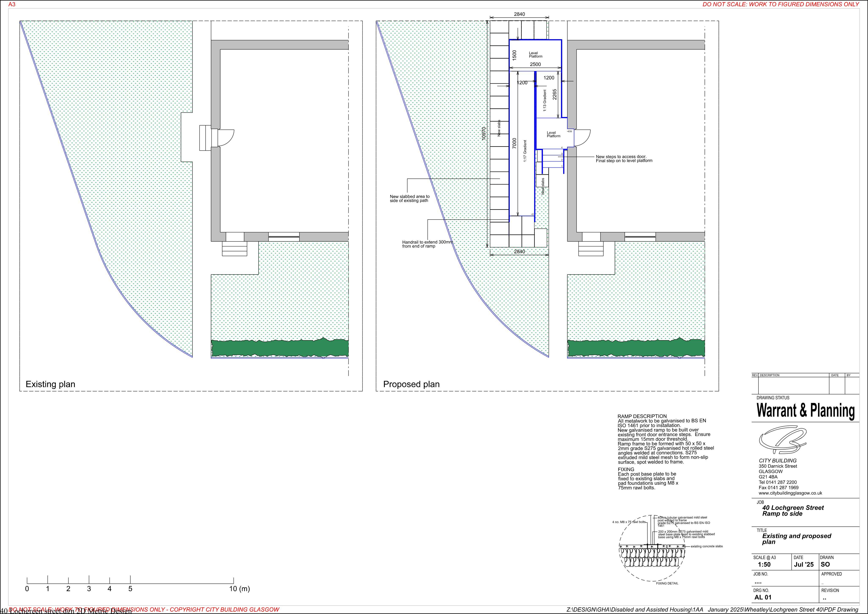Click the top 2840 dimension
Image resolution: width=868 pixels, height=614 pixels.
click(519, 14)
